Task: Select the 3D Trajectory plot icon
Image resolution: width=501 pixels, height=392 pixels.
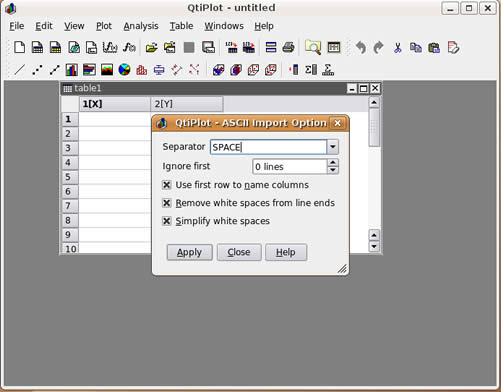Action: [270, 70]
